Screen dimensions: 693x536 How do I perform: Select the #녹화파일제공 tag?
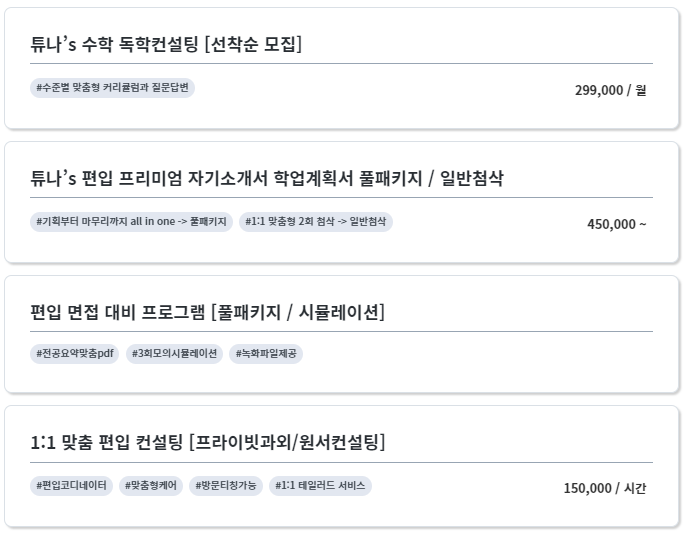click(266, 354)
